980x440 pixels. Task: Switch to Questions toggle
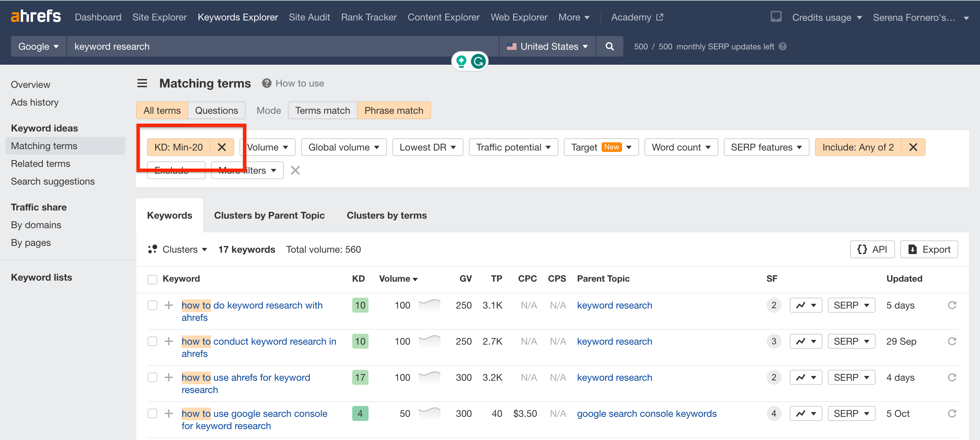click(216, 110)
